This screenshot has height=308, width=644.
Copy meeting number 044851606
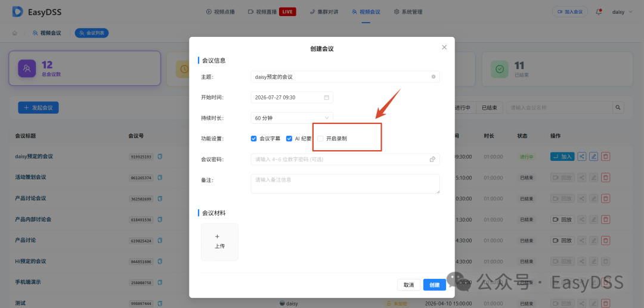pos(160,262)
